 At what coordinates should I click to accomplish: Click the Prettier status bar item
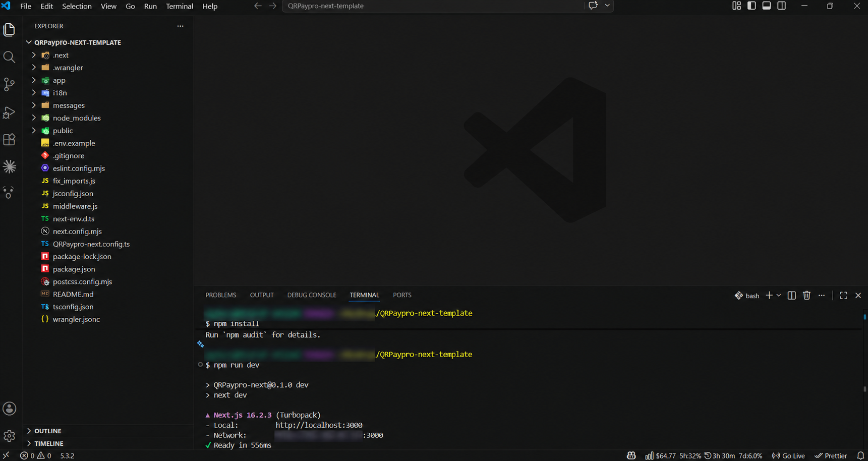(x=831, y=455)
